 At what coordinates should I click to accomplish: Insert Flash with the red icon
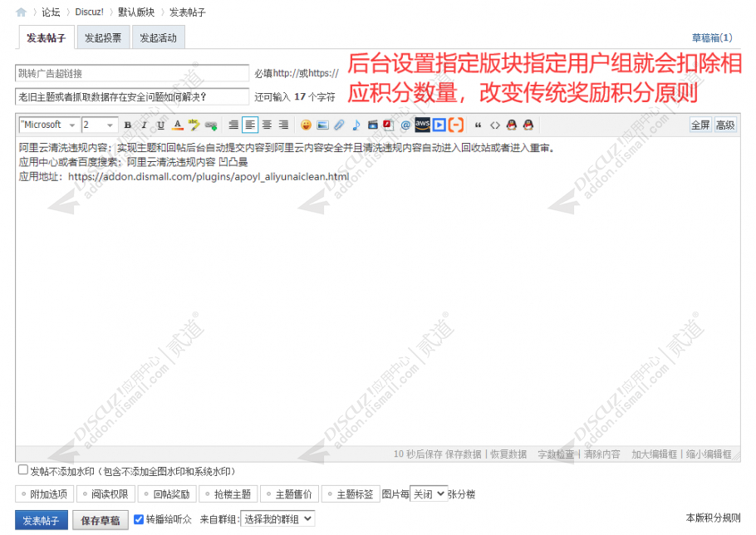[x=389, y=125]
